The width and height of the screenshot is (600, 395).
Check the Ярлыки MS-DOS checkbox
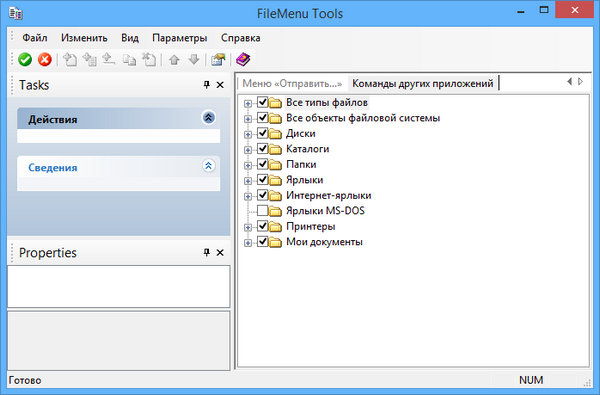(262, 211)
